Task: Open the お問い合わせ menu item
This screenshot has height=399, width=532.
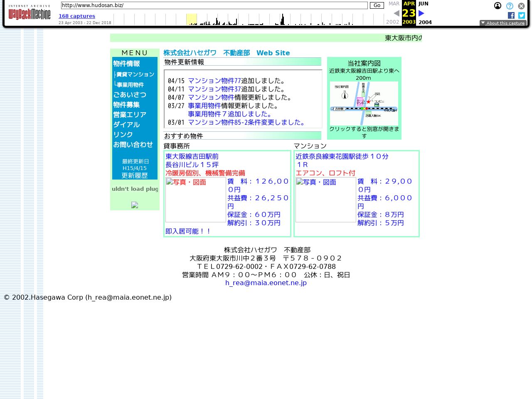Action: pos(133,145)
